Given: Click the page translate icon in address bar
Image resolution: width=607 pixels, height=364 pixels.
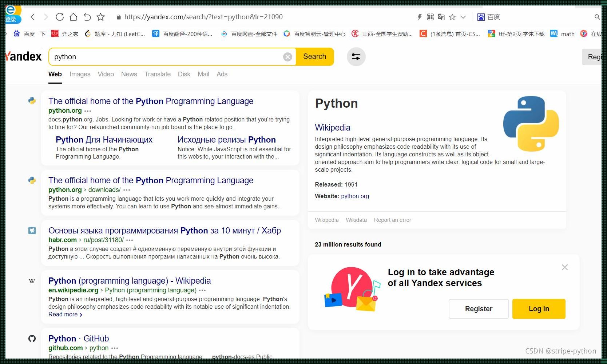Looking at the screenshot, I should 441,17.
